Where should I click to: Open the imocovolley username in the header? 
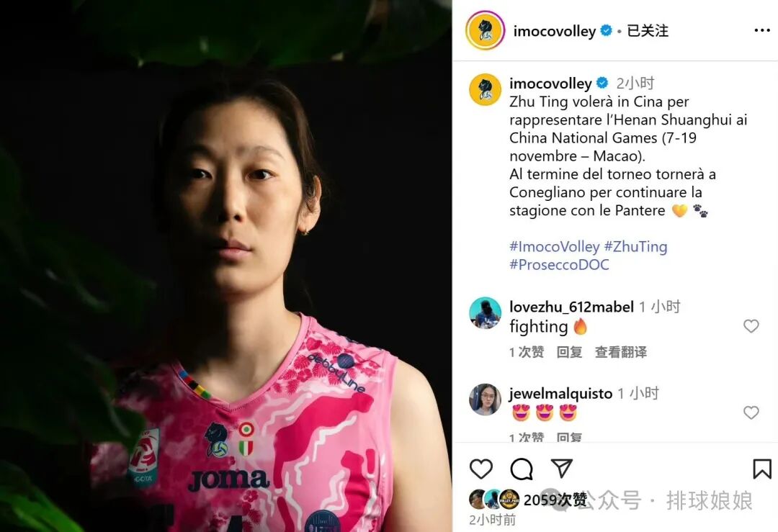(x=554, y=31)
